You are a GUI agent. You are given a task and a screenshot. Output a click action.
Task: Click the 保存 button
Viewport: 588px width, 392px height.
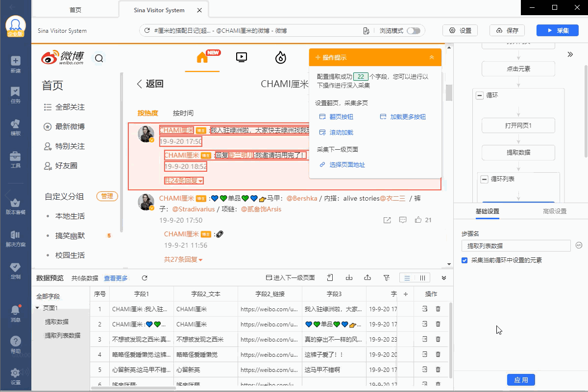click(x=507, y=30)
